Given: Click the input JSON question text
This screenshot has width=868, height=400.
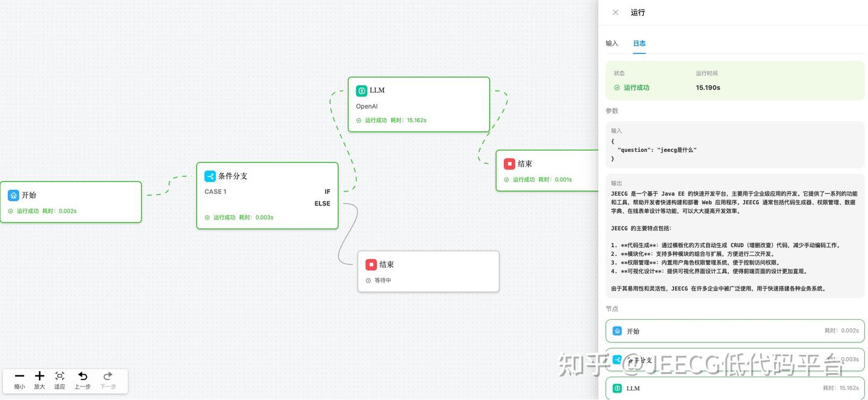Looking at the screenshot, I should tap(657, 150).
